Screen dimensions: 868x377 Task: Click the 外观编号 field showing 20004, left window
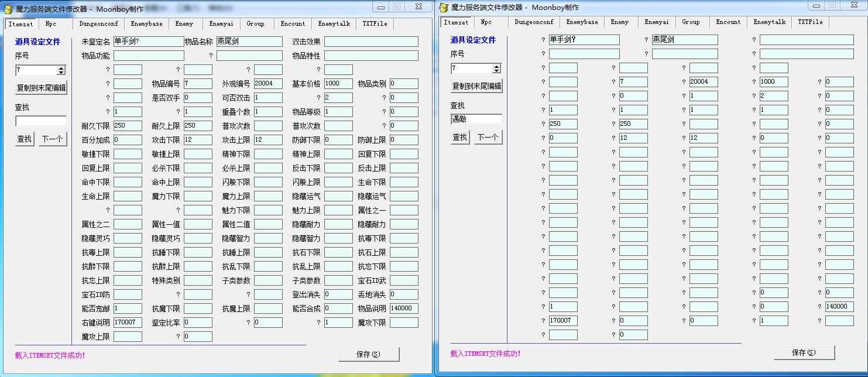tap(268, 84)
